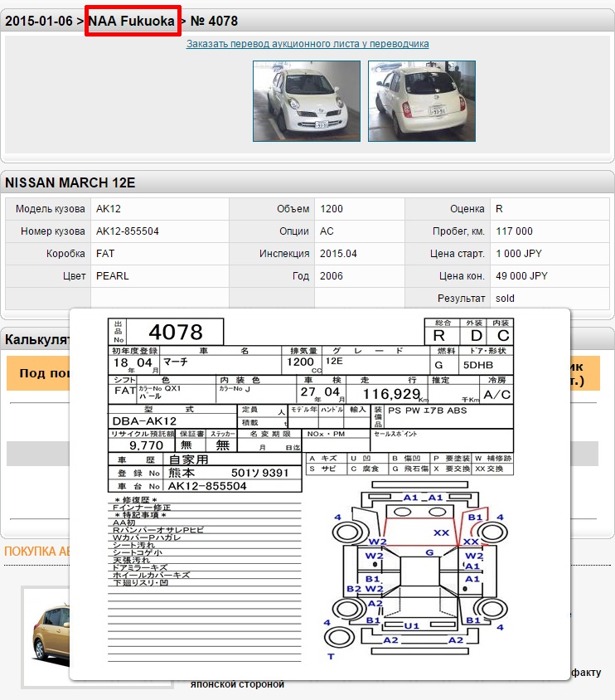Select color value PEARL
615x700 pixels.
[x=113, y=276]
